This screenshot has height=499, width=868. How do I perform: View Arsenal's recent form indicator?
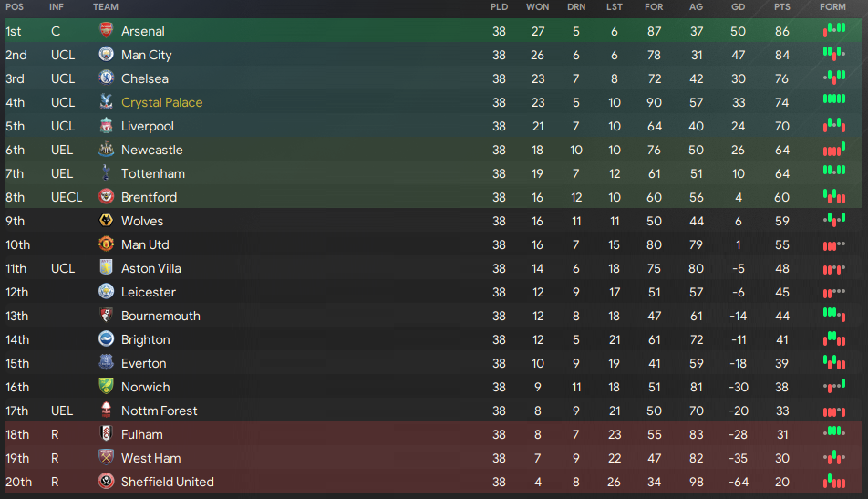click(x=834, y=30)
